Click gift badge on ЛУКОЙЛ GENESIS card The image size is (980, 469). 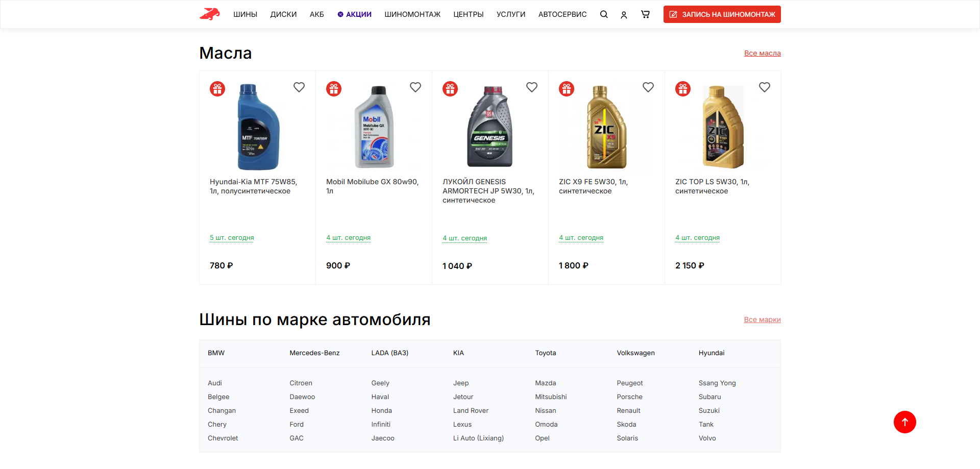(450, 89)
